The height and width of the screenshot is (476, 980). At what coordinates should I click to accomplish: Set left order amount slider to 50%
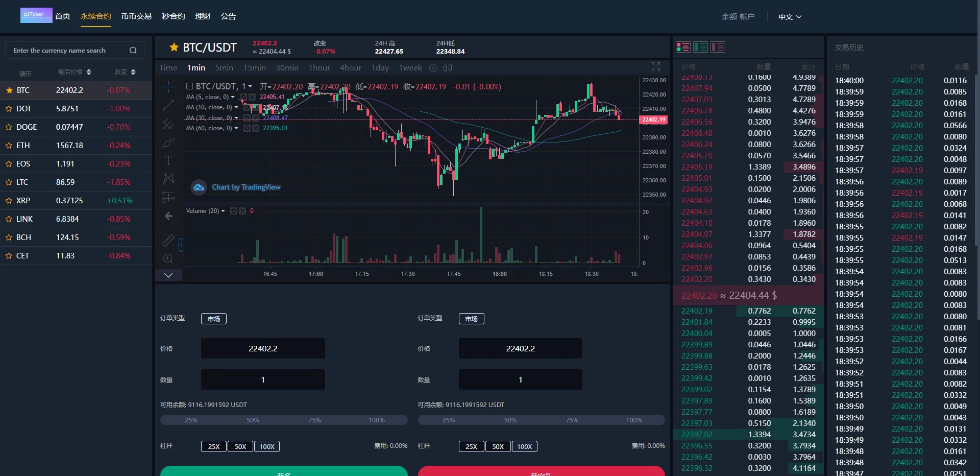pos(253,420)
